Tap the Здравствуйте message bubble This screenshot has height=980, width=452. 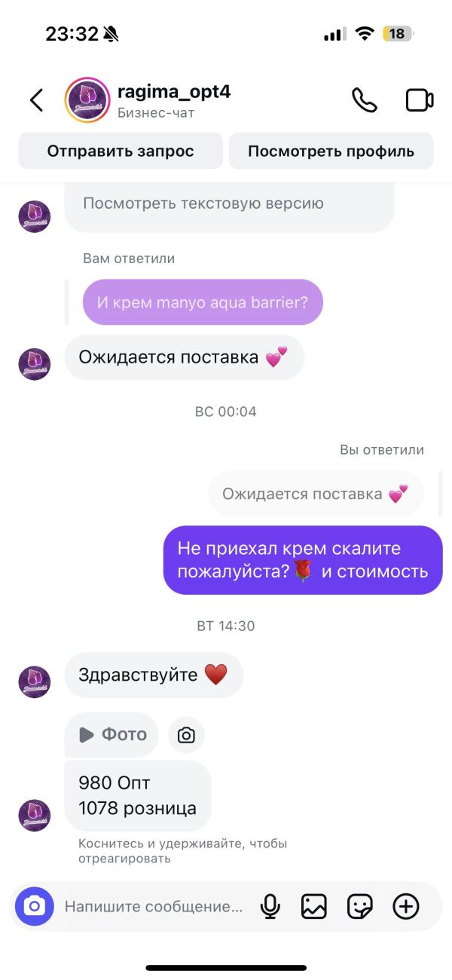click(x=154, y=675)
